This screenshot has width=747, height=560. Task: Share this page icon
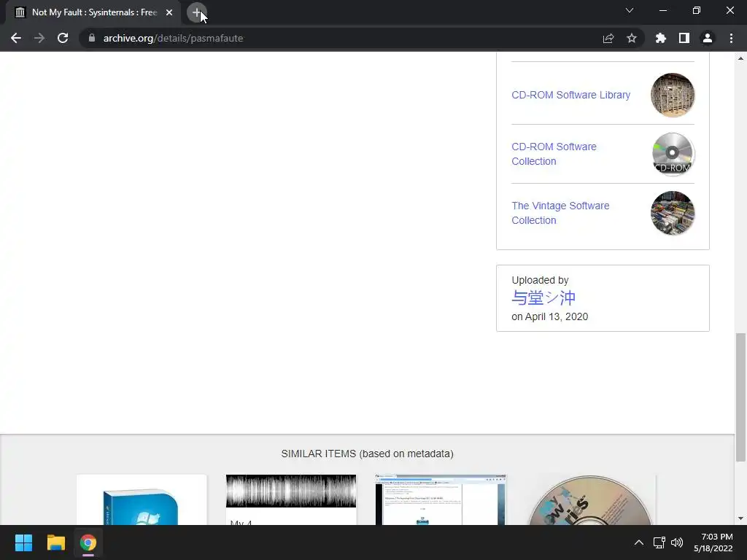click(608, 38)
